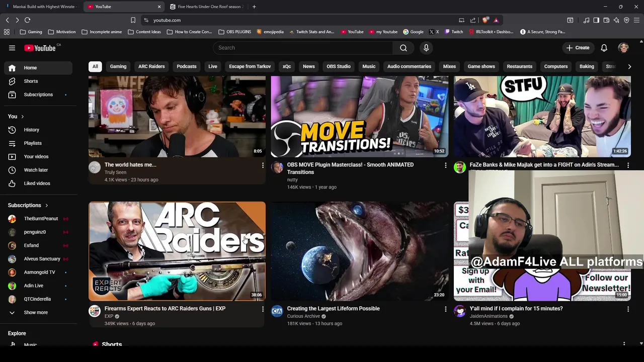Image resolution: width=644 pixels, height=362 pixels.
Task: Open more options for The world hates me video
Action: point(263,165)
